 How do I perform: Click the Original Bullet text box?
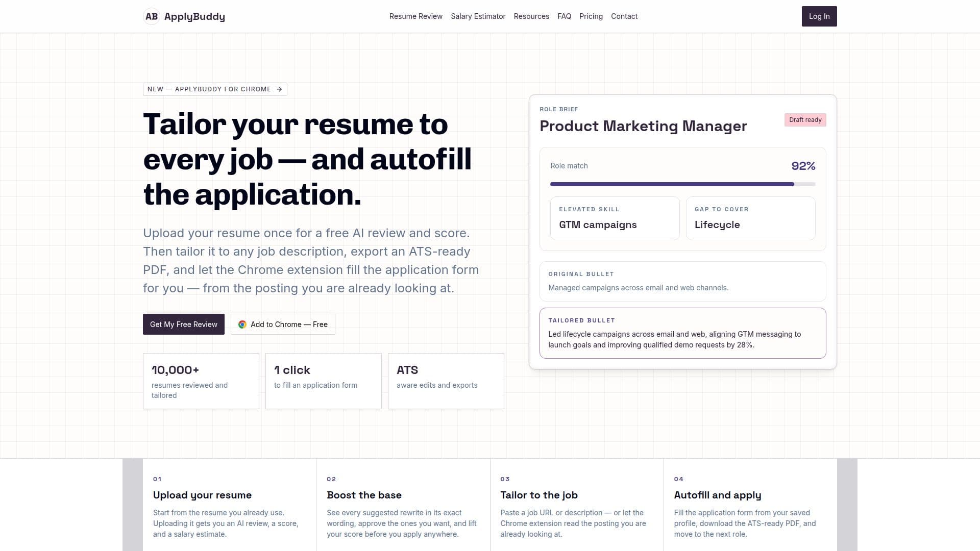pyautogui.click(x=682, y=281)
